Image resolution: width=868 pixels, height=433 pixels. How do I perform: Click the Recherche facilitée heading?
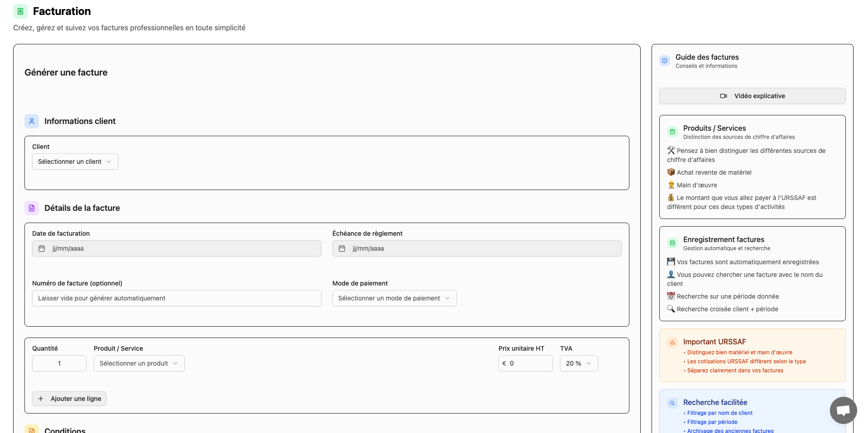pos(715,403)
